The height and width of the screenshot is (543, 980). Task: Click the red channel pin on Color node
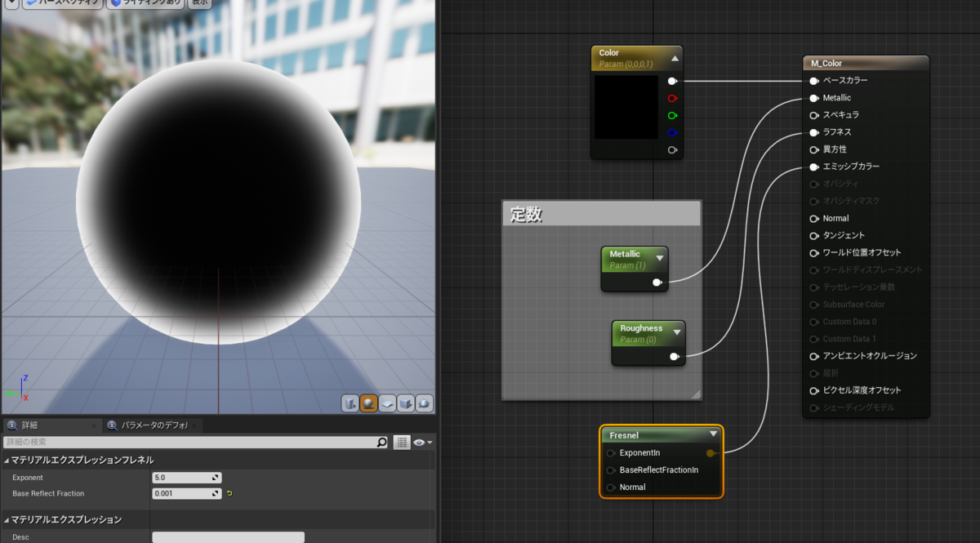(672, 98)
